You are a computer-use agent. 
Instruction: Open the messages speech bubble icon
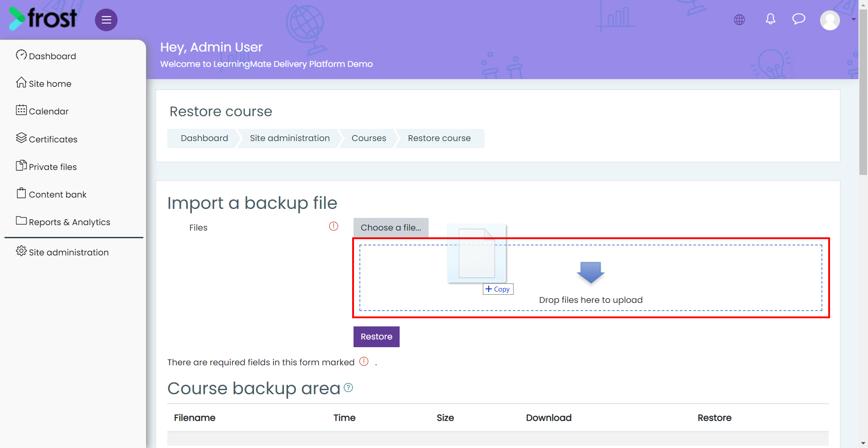(799, 19)
